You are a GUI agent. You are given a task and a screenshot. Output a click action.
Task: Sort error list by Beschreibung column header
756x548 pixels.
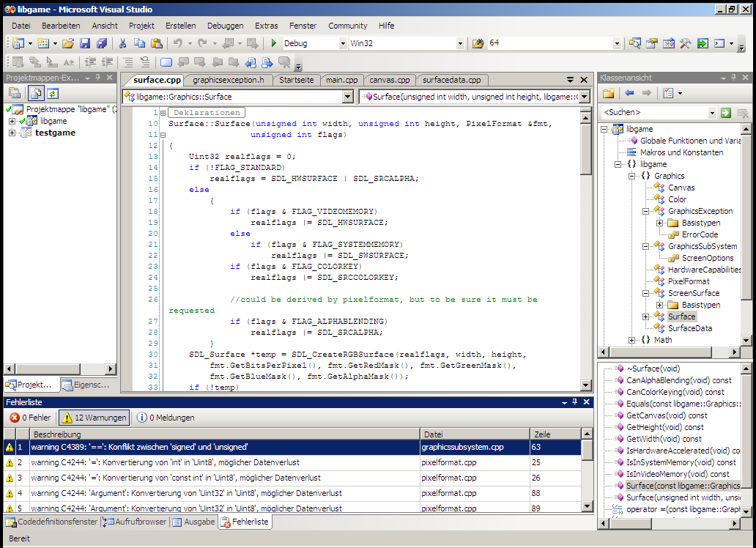click(x=225, y=434)
